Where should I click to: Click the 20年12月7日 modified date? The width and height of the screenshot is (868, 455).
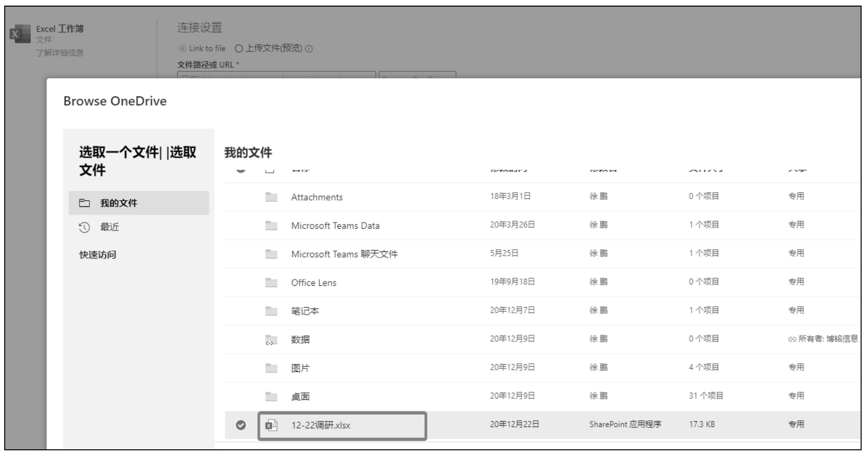click(512, 310)
